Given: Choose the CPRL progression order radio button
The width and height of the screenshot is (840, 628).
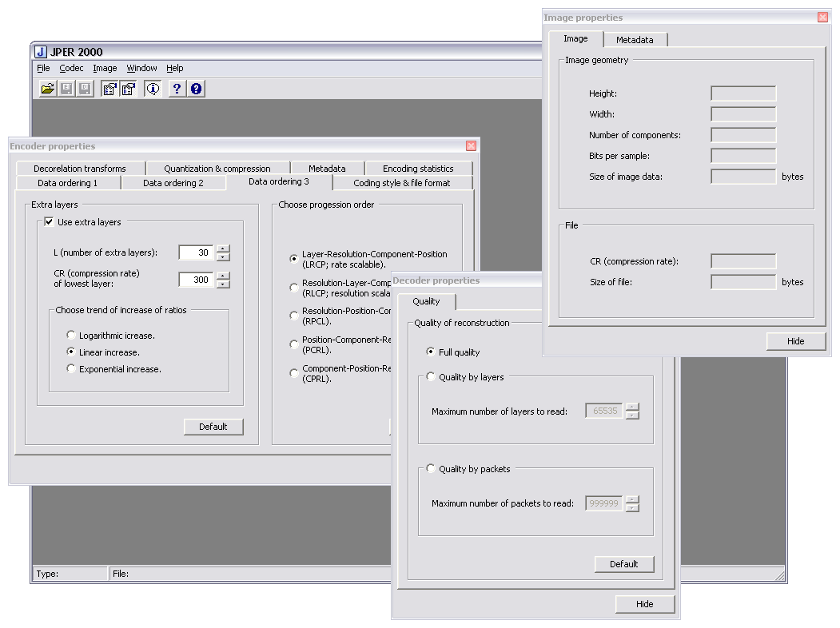Looking at the screenshot, I should pyautogui.click(x=293, y=372).
